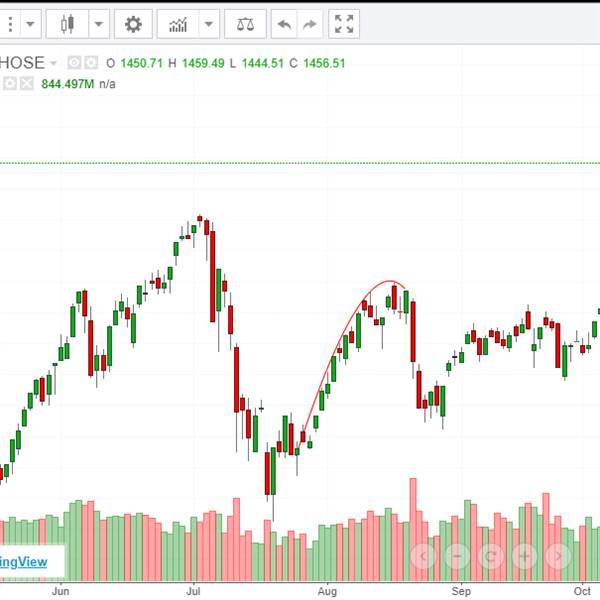Open the three-dot more options menu
Viewport: 600px width, 600px height.
point(10,24)
